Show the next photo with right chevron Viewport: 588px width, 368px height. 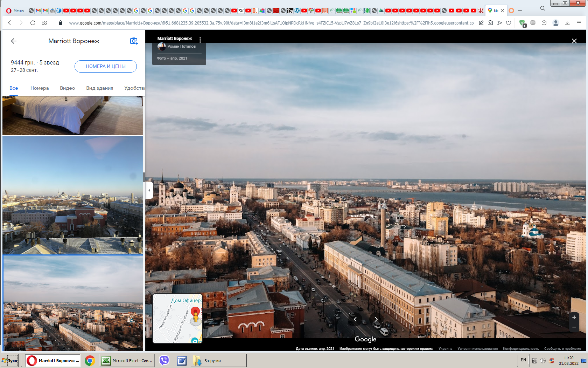pyautogui.click(x=376, y=319)
